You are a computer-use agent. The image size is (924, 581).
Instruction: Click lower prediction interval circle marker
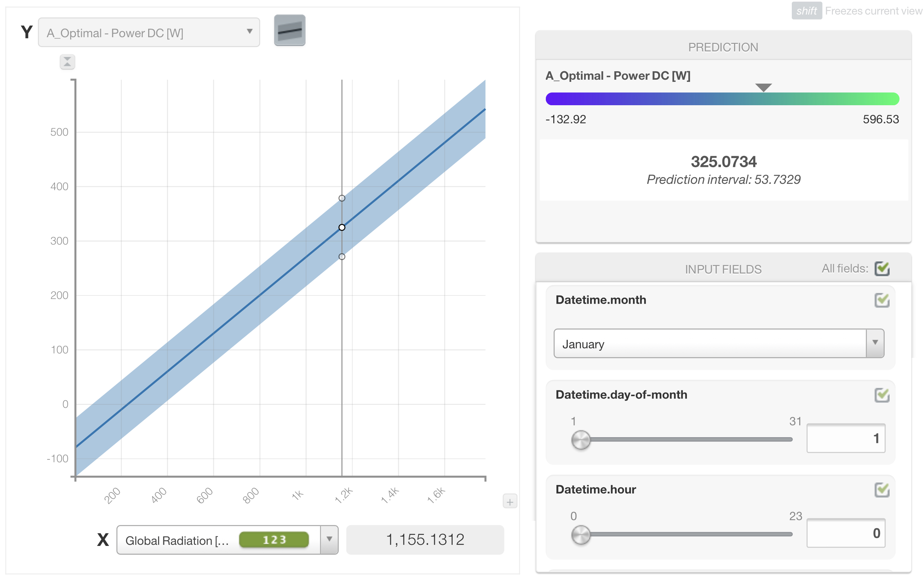click(x=342, y=256)
